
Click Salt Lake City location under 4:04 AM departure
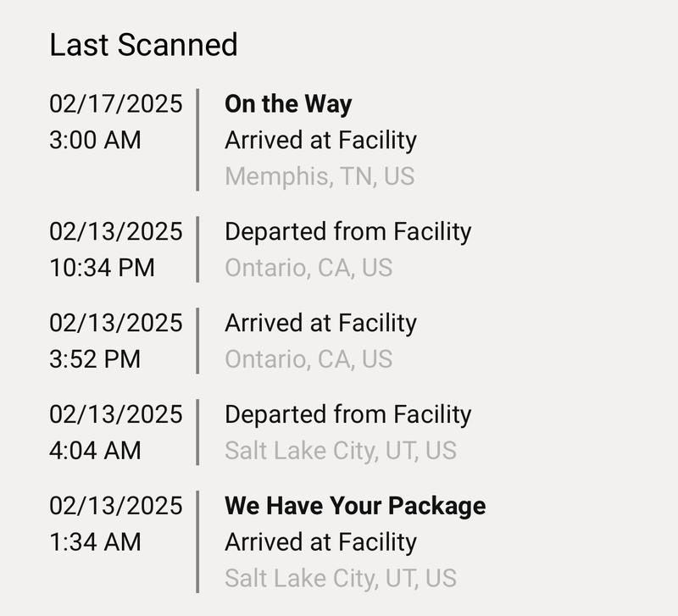tap(341, 451)
